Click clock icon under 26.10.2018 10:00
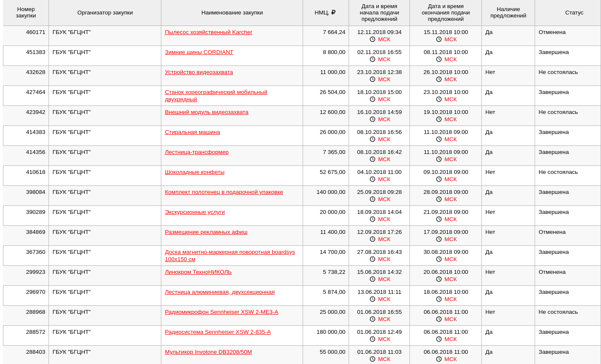Viewport: 601px width, 364px height. [439, 79]
